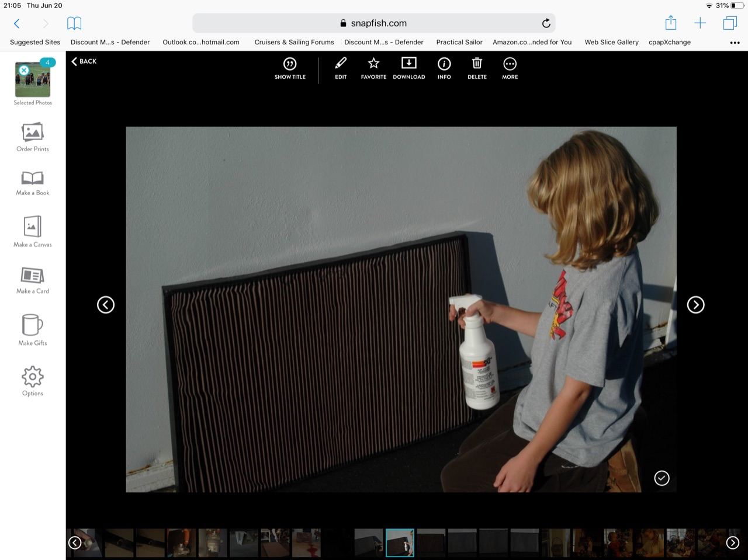Select Order Prints in the sidebar
Viewport: 748px width, 560px height.
pos(33,137)
